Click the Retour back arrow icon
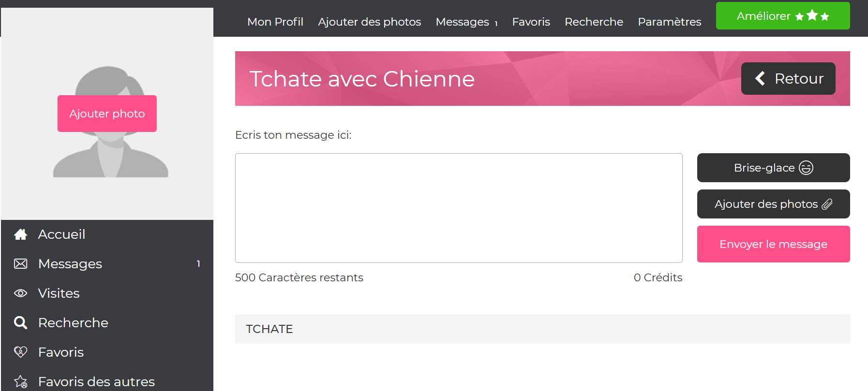This screenshot has width=868, height=391. 760,78
